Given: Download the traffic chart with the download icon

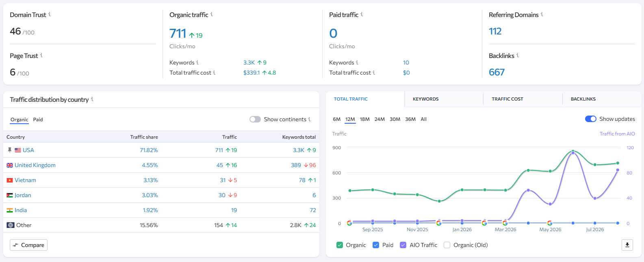Looking at the screenshot, I should [x=627, y=245].
